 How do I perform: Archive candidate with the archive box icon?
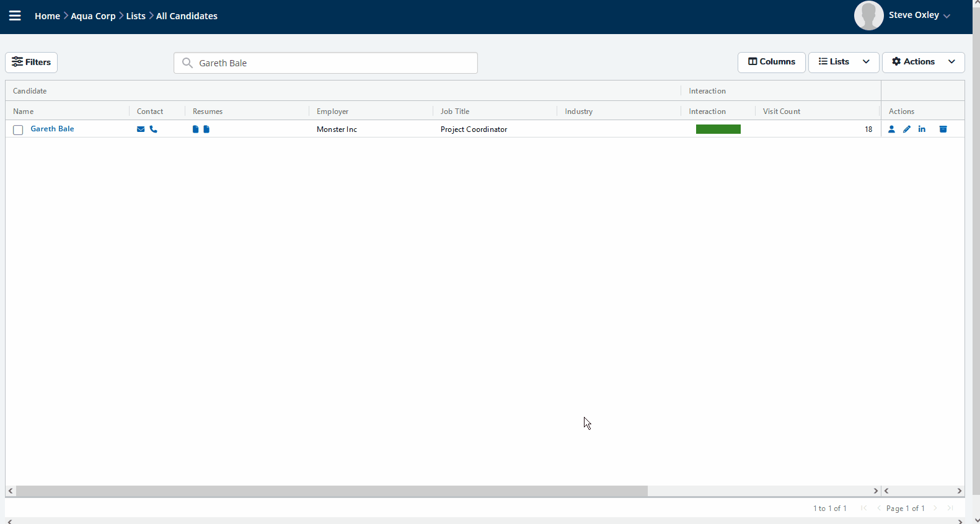943,129
